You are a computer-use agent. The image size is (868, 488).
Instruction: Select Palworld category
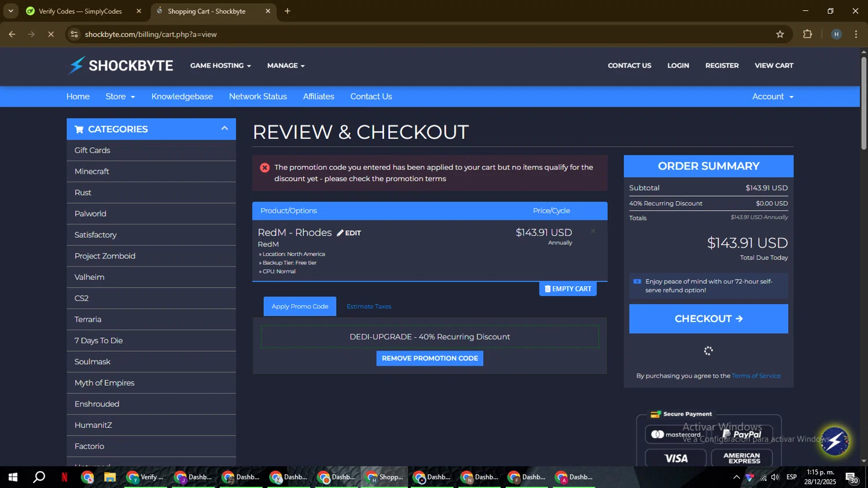(151, 214)
